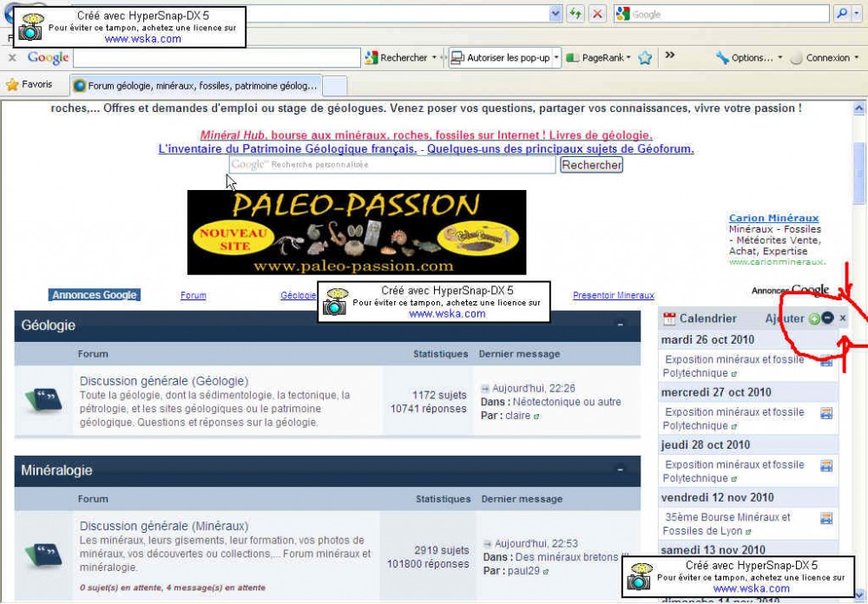The image size is (868, 604).
Task: Collapse the Minéralogie category section
Action: coord(620,469)
